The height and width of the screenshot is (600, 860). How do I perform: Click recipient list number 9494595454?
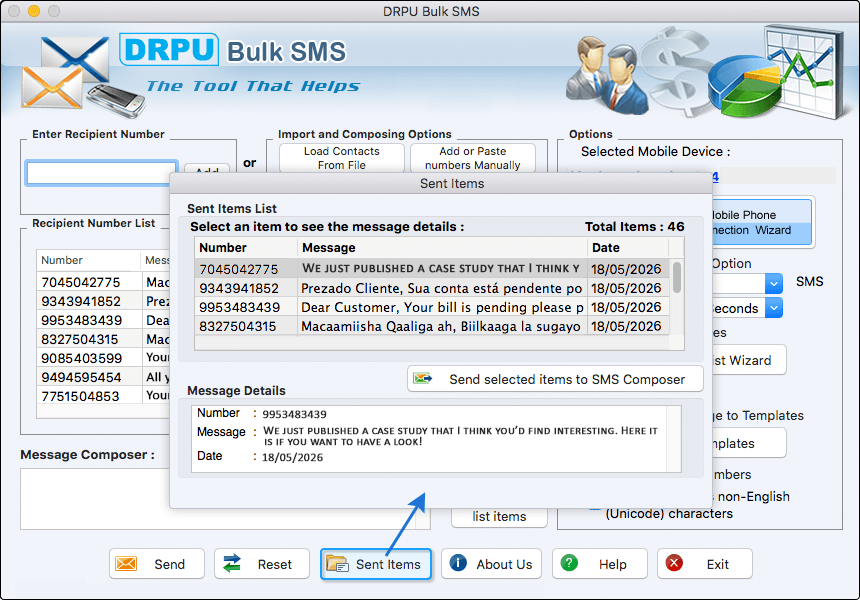pyautogui.click(x=81, y=377)
